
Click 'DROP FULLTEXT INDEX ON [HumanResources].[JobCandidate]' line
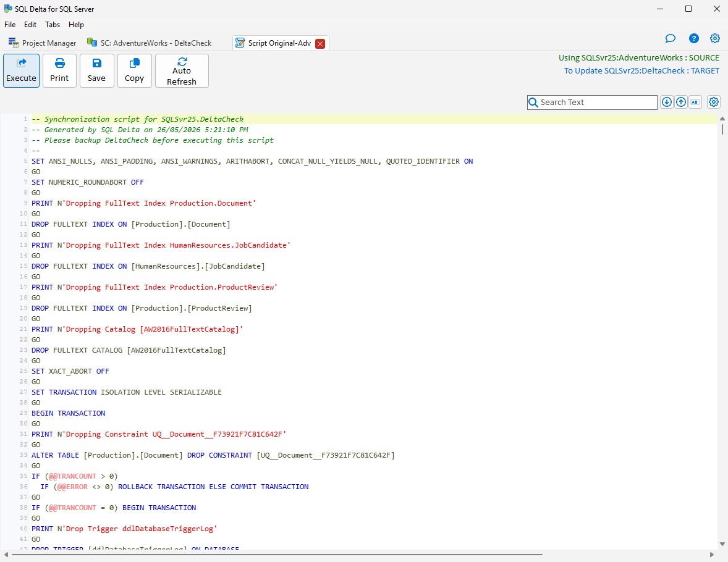(x=148, y=266)
